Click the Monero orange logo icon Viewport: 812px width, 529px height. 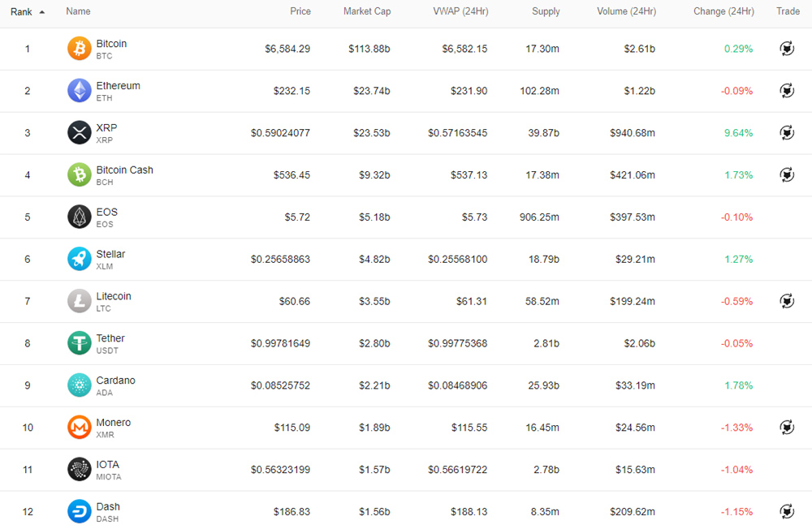click(x=79, y=428)
